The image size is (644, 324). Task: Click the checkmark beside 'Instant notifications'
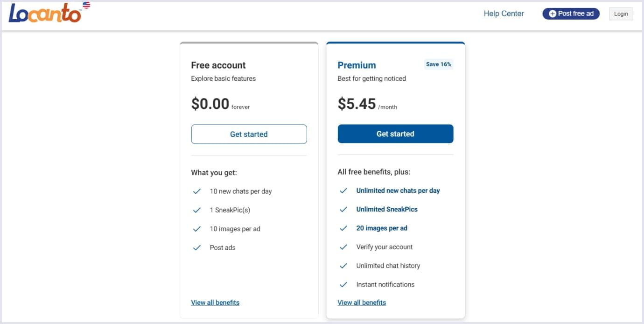343,284
